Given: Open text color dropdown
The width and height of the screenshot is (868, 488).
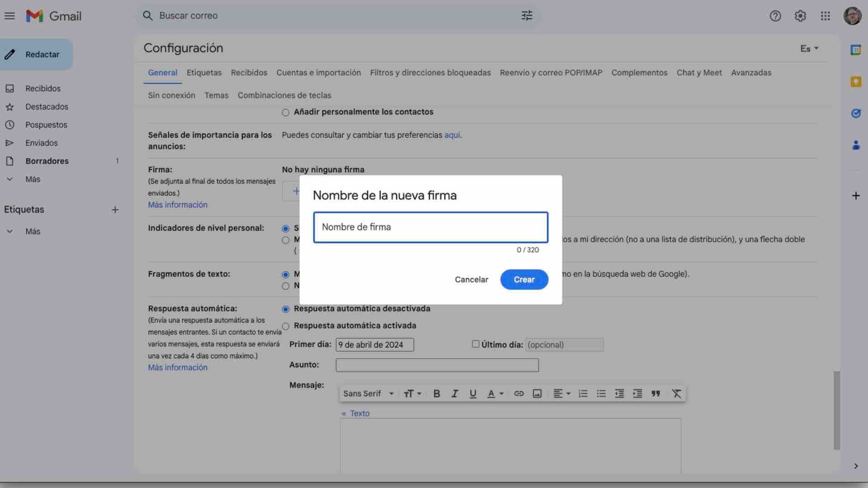Looking at the screenshot, I should pyautogui.click(x=495, y=393).
